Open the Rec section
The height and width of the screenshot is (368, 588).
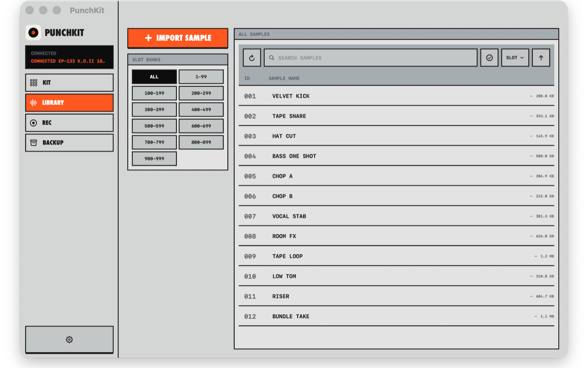tap(69, 123)
